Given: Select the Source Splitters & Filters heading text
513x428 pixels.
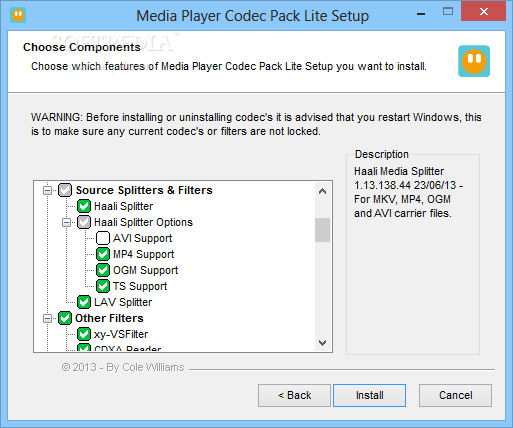Looking at the screenshot, I should pyautogui.click(x=144, y=190).
